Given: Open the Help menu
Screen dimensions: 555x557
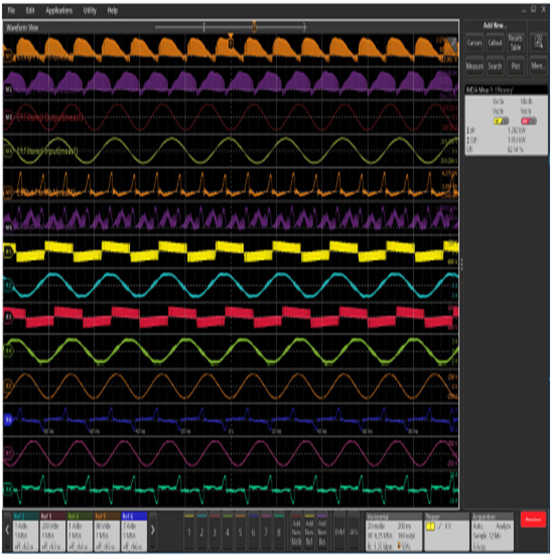Looking at the screenshot, I should (x=112, y=11).
